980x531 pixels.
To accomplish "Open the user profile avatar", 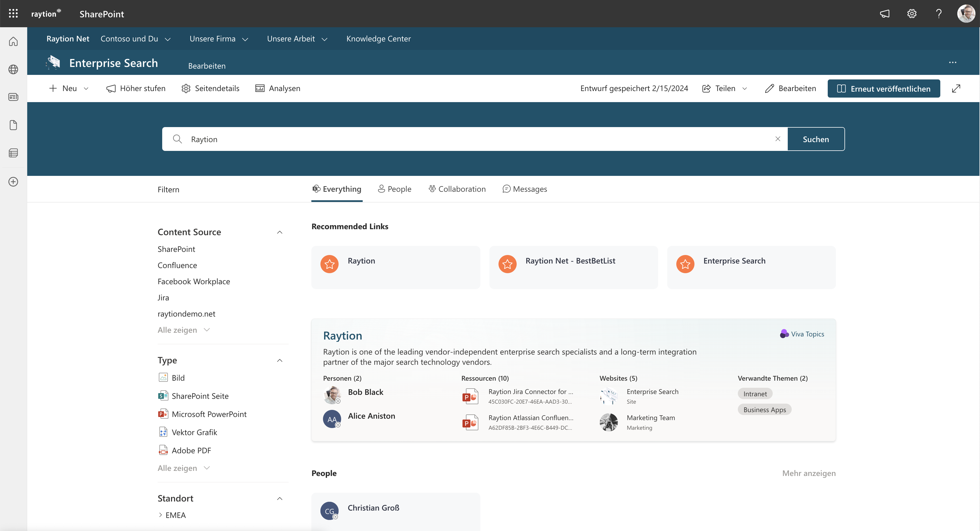I will point(966,14).
